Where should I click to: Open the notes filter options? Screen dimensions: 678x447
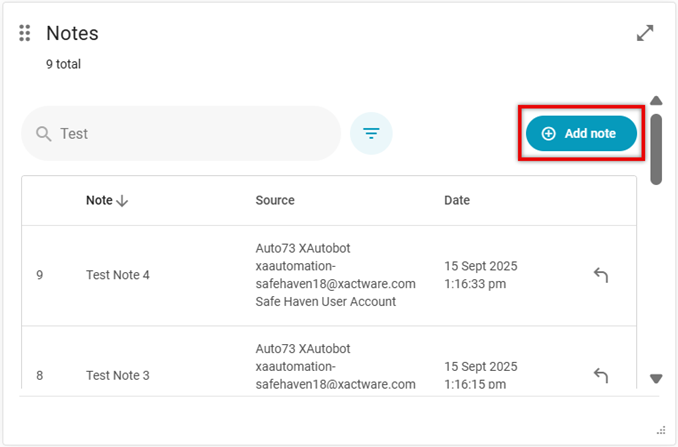click(371, 134)
